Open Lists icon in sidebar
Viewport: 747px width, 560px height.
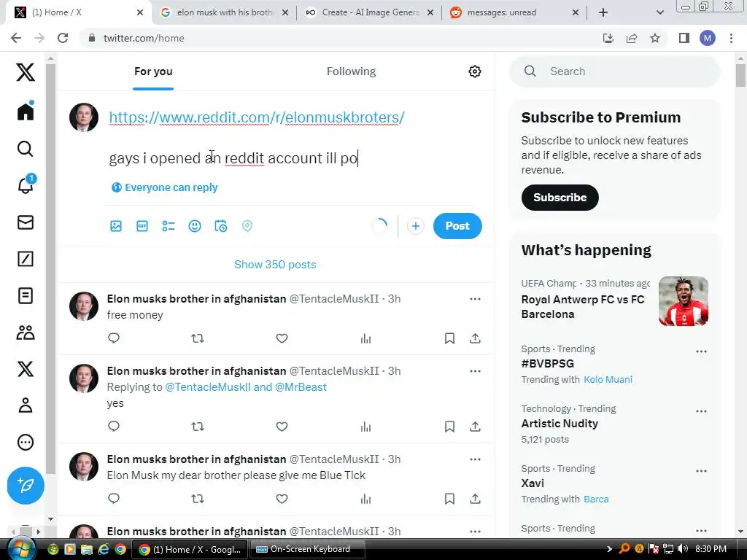coord(26,296)
